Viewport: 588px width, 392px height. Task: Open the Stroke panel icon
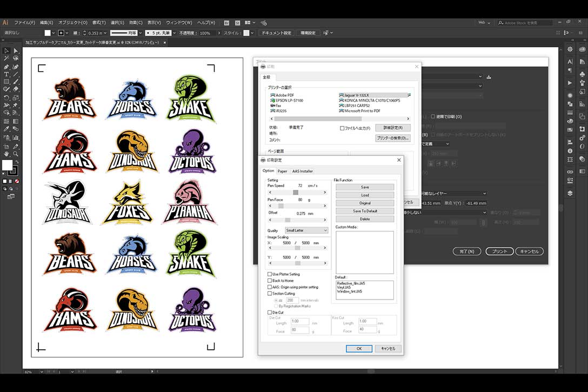570,112
